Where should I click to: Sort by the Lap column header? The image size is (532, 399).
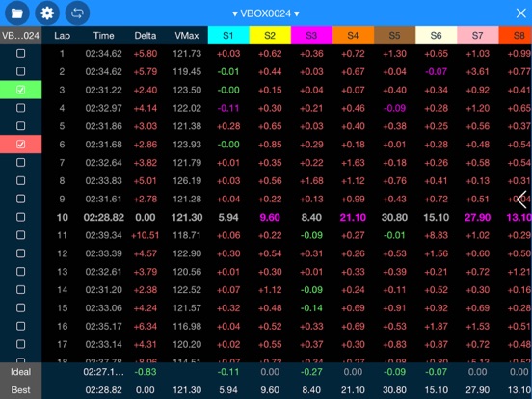pyautogui.click(x=63, y=36)
